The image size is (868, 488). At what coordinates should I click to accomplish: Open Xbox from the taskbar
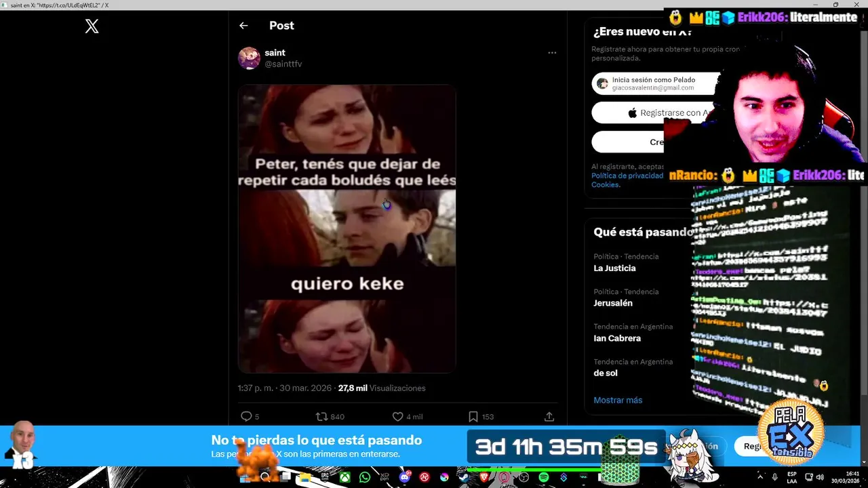(x=344, y=477)
